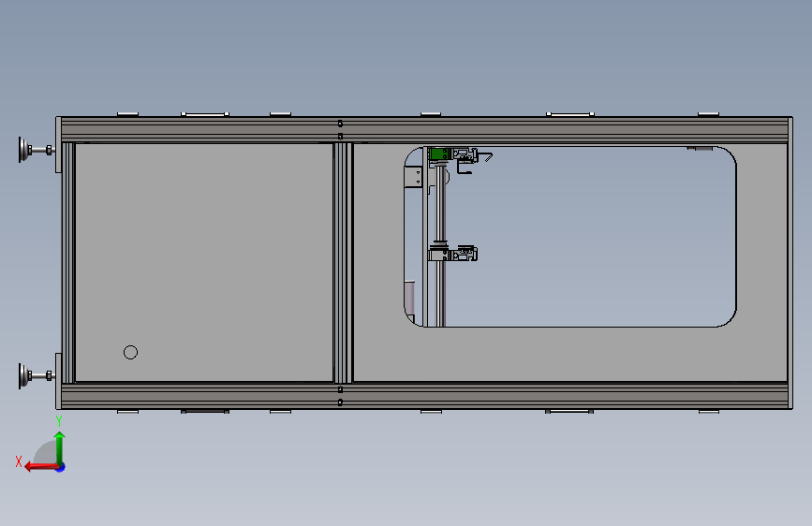Select the left end vertical profile

point(68,262)
